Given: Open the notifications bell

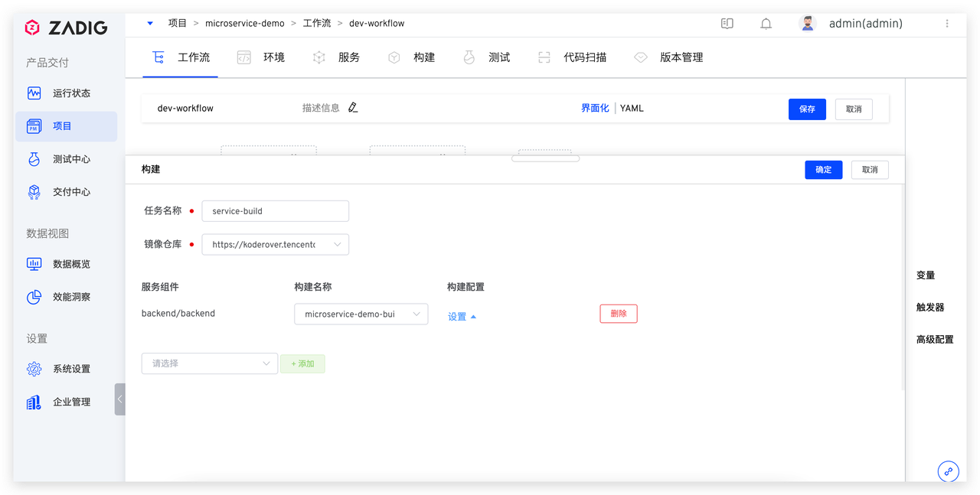Looking at the screenshot, I should [x=766, y=24].
